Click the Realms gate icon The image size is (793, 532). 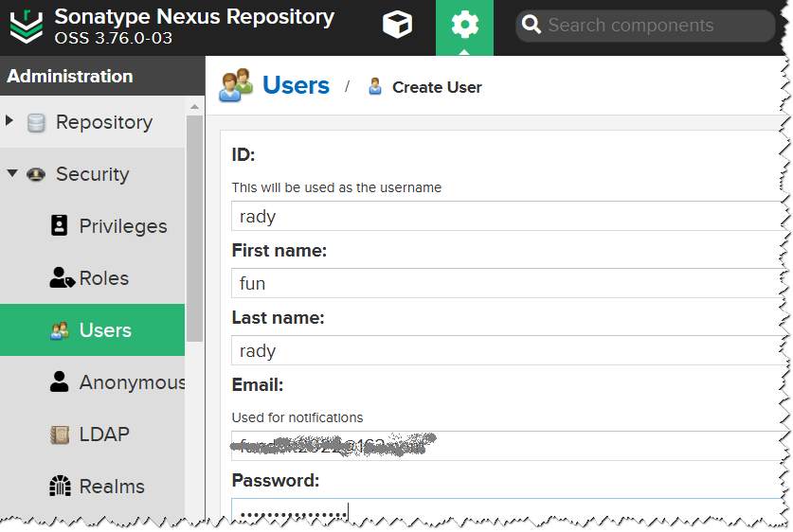[60, 486]
